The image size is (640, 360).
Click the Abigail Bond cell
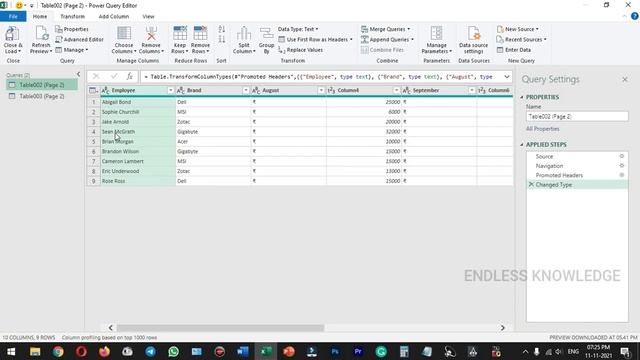[138, 102]
